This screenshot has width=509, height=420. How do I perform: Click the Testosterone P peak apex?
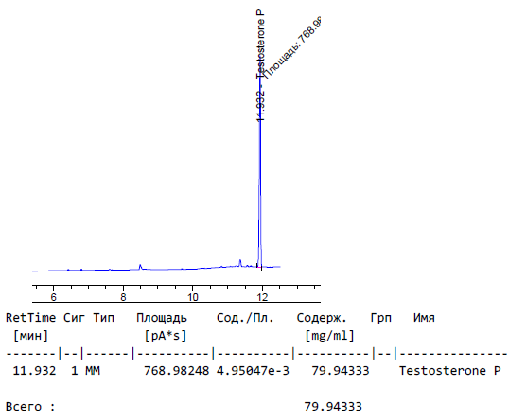click(260, 79)
